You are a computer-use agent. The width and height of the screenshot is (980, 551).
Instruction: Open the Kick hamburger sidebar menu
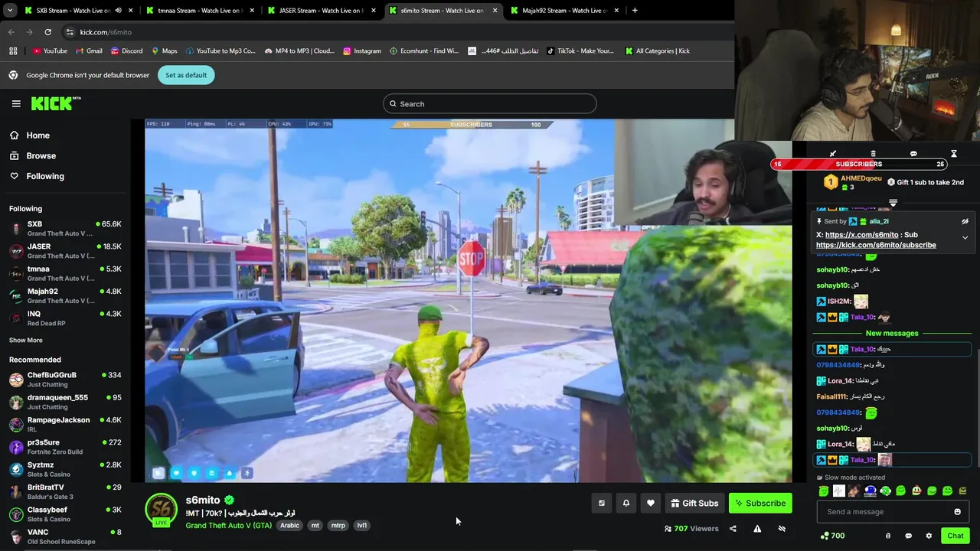pyautogui.click(x=16, y=103)
